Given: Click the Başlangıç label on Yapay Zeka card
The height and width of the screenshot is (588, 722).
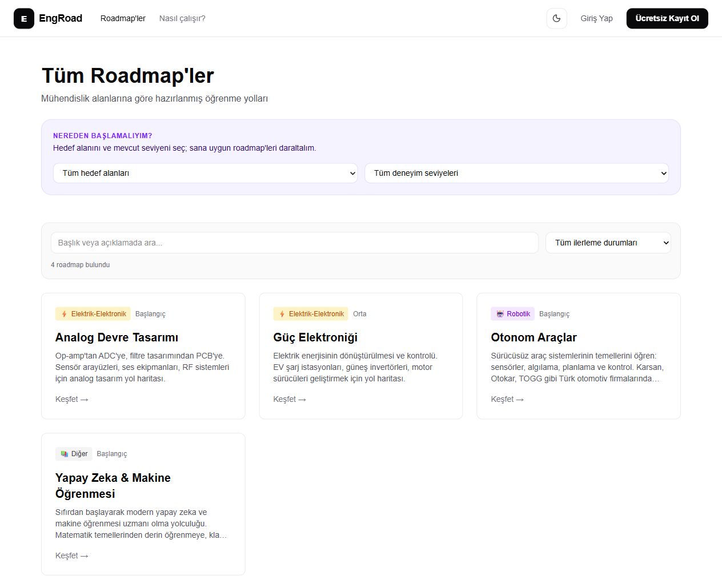Looking at the screenshot, I should click(112, 454).
